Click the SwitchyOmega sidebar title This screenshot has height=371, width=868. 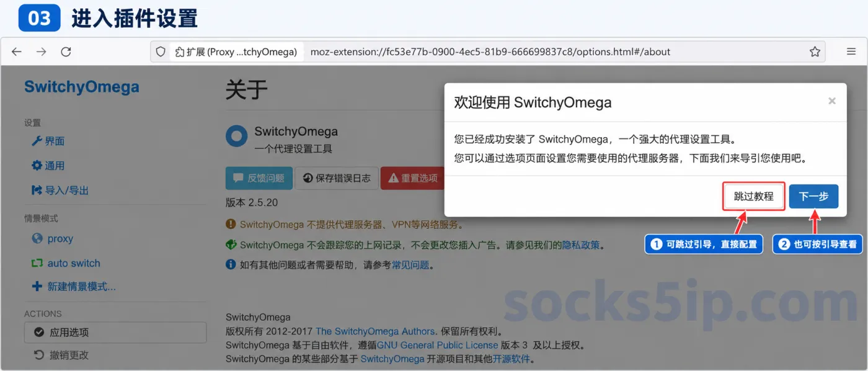(x=81, y=87)
